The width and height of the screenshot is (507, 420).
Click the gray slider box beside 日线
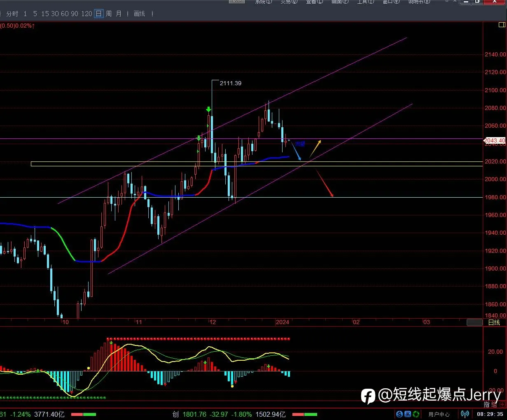click(x=474, y=322)
